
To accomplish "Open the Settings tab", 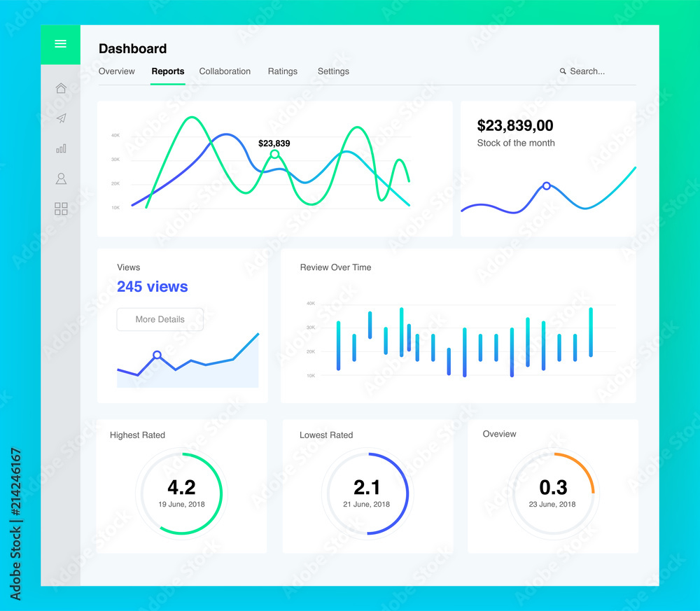I will [333, 71].
